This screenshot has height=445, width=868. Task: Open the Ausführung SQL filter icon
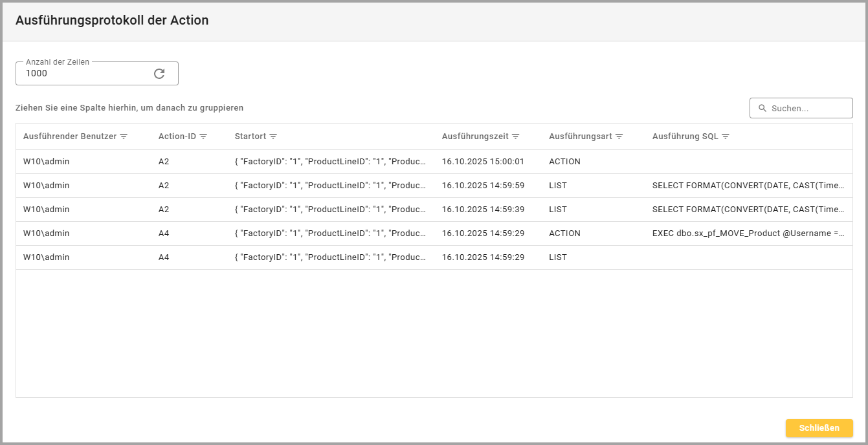tap(725, 136)
